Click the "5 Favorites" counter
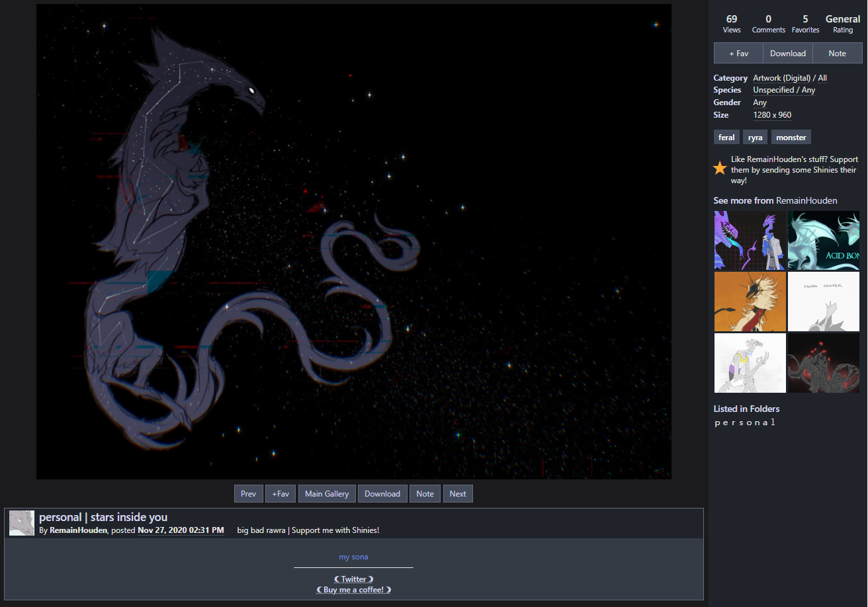Viewport: 868px width, 607px height. [x=805, y=24]
